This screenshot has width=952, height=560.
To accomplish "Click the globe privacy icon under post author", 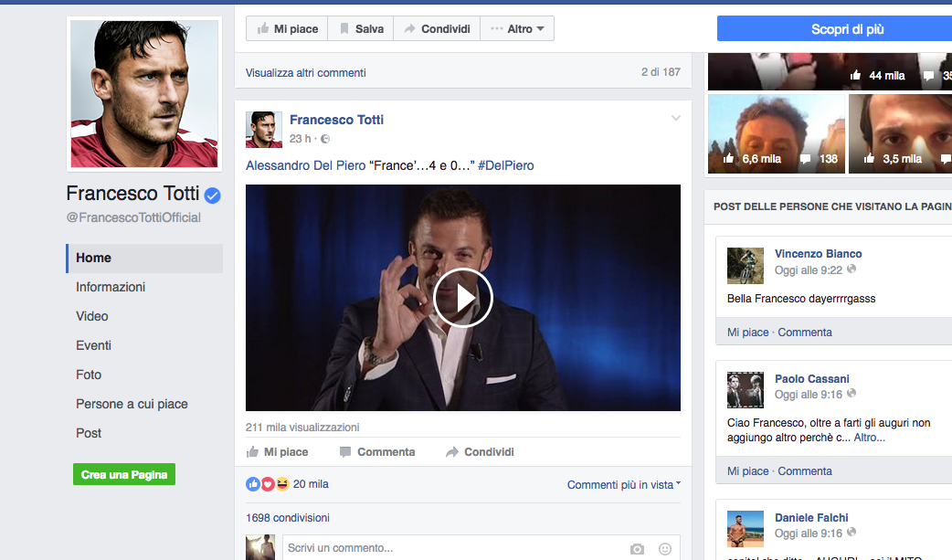I will click(x=325, y=139).
